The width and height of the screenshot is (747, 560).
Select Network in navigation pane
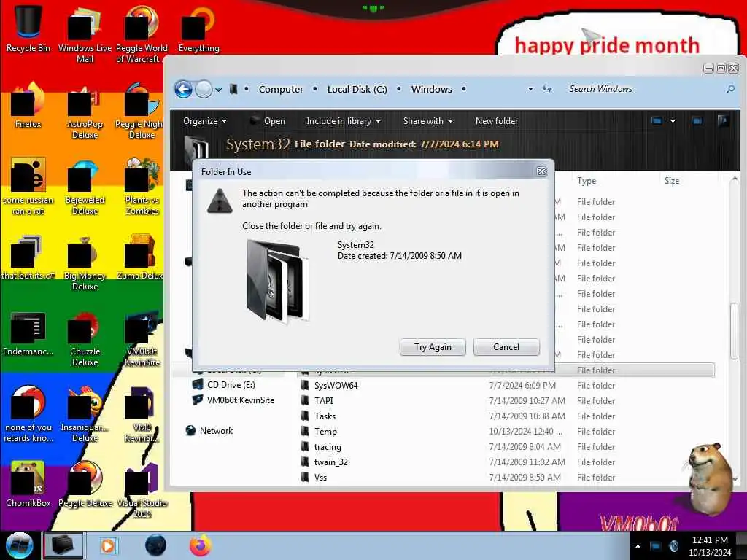[x=209, y=430]
